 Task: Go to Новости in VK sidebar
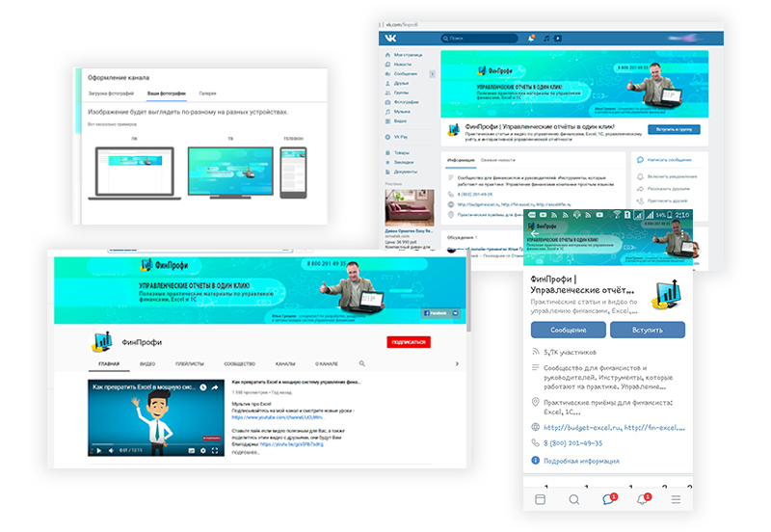398,65
